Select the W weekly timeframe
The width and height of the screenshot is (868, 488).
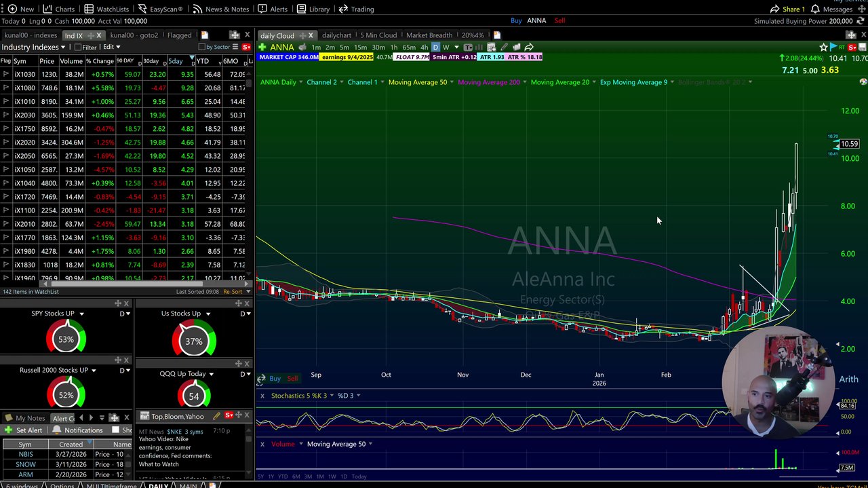446,48
